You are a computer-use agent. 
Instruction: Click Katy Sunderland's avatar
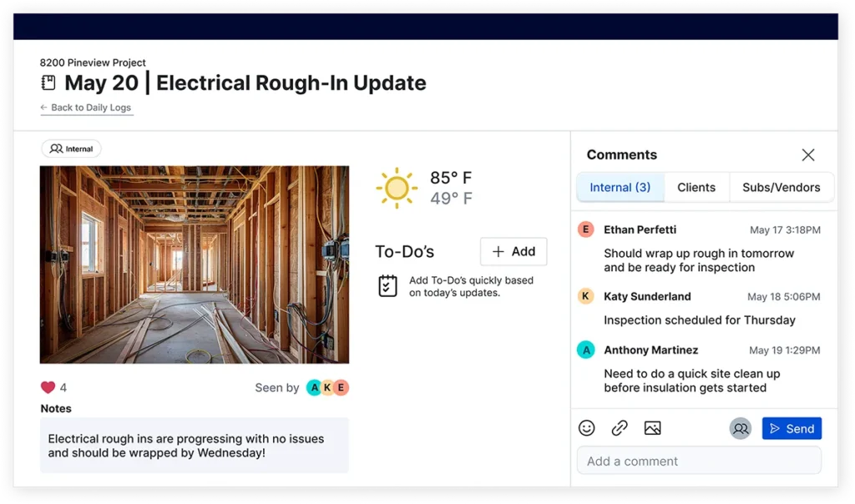point(585,296)
